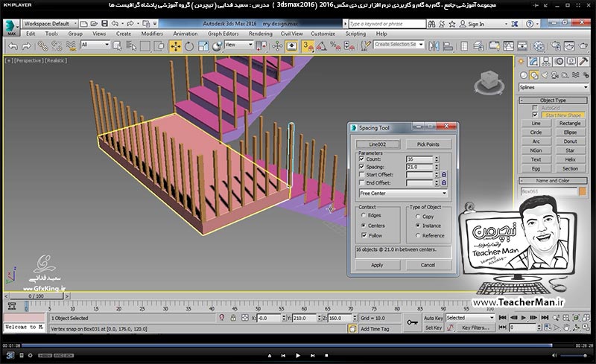Click the Undo arrow in main toolbar

click(13, 46)
